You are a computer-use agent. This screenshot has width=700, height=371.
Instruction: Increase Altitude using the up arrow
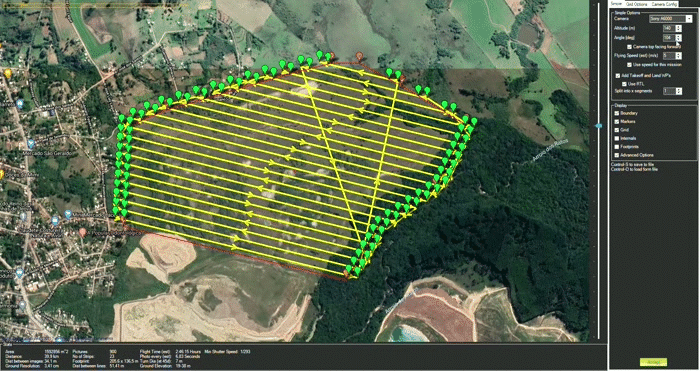(679, 26)
